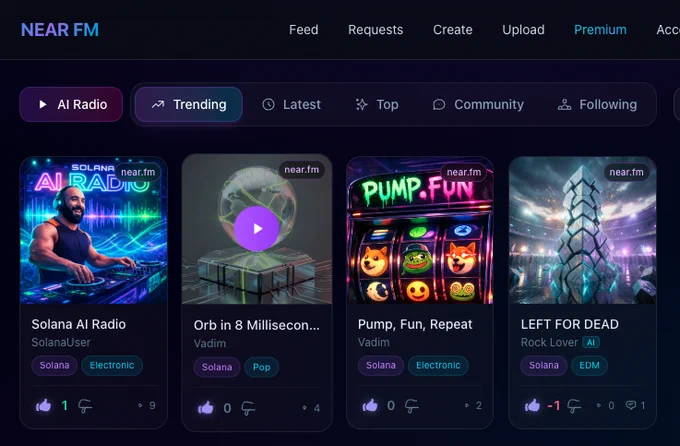This screenshot has width=680, height=446.
Task: Like the LEFT FOR DEAD track
Action: click(532, 406)
